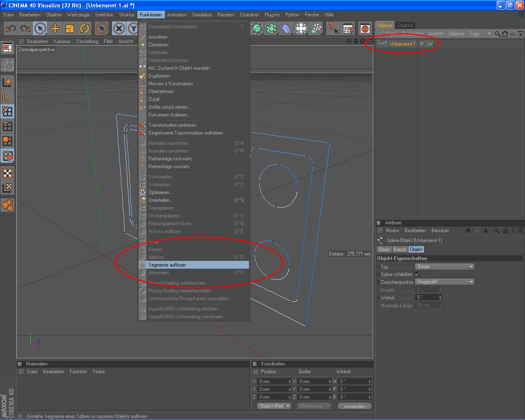Toggle animation dot beside Zwischenpunkte
Screen dimensions: 525x420
378,282
